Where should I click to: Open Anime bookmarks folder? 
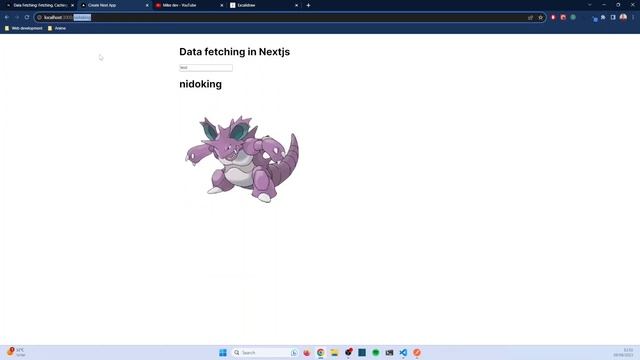click(x=57, y=28)
